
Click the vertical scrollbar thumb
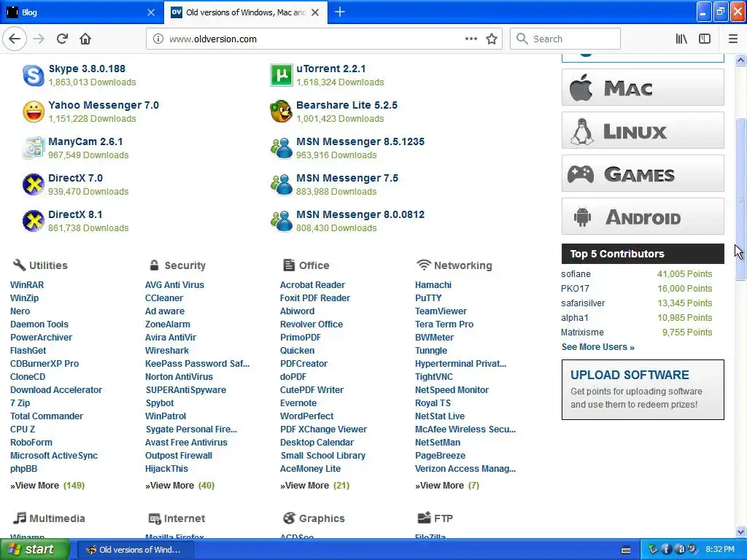[x=741, y=199]
